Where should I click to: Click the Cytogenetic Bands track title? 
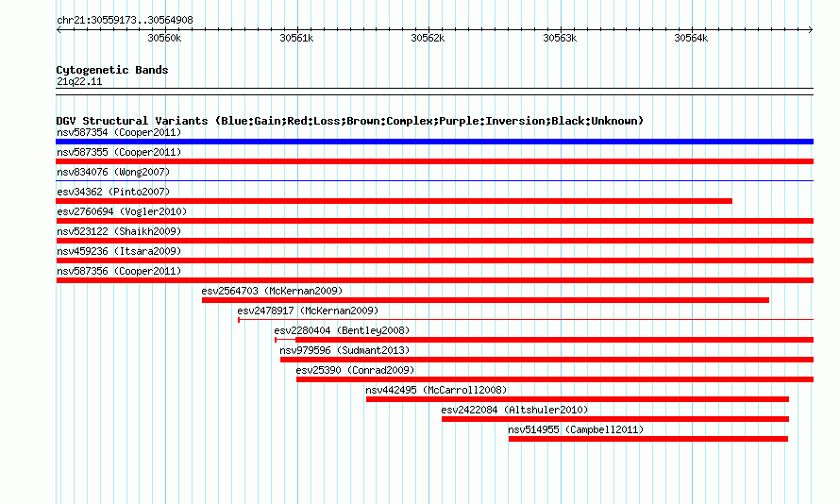(x=112, y=70)
